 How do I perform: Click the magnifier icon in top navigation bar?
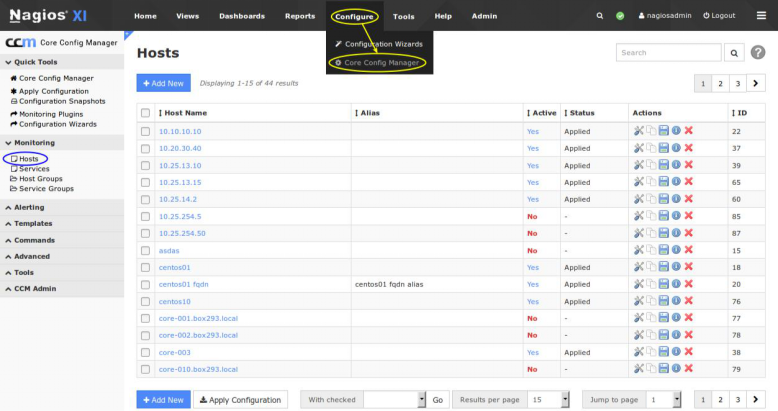(x=599, y=16)
